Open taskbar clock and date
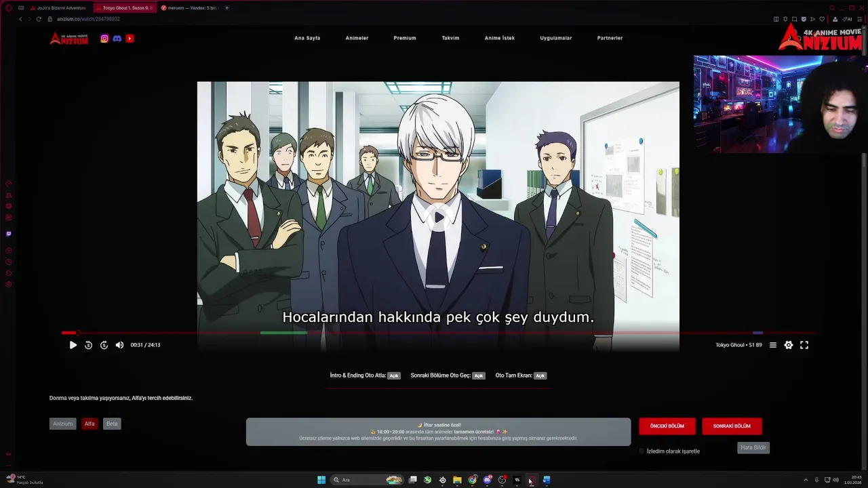This screenshot has width=868, height=488. [x=853, y=480]
